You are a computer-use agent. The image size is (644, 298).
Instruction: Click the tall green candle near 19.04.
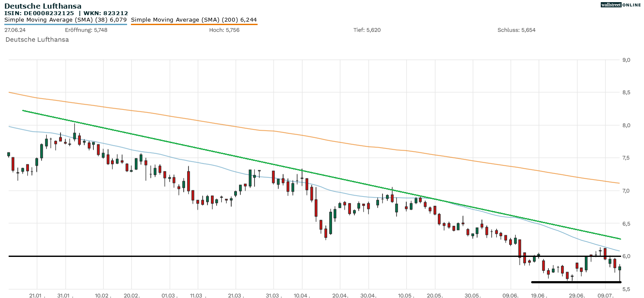tap(331, 223)
